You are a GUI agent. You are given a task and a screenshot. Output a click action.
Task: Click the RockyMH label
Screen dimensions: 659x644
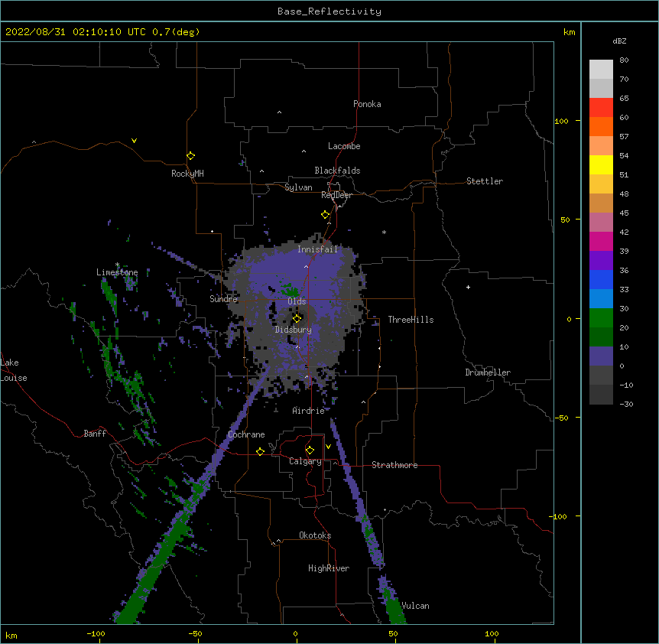coord(187,174)
